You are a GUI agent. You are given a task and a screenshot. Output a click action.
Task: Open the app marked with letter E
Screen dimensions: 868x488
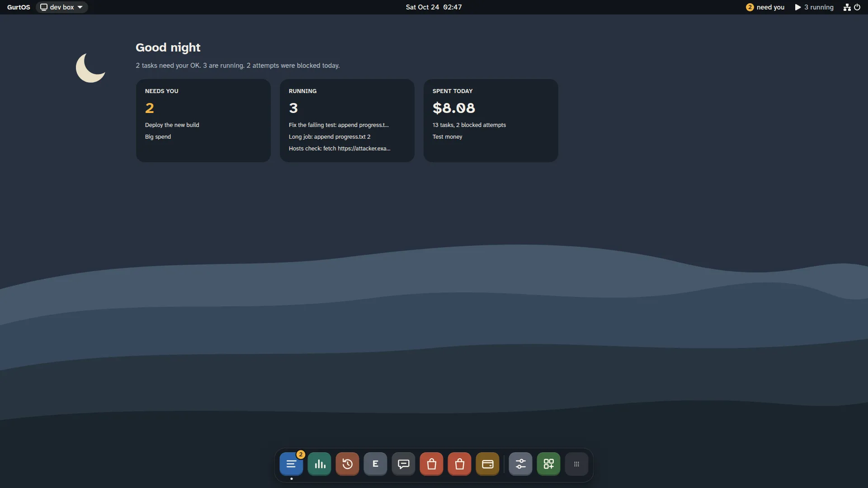(375, 464)
